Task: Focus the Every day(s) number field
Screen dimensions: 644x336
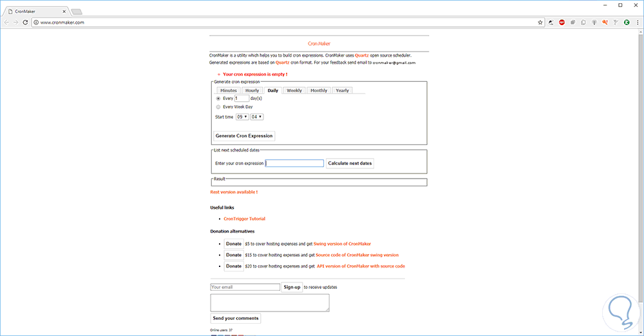Action: coord(241,98)
